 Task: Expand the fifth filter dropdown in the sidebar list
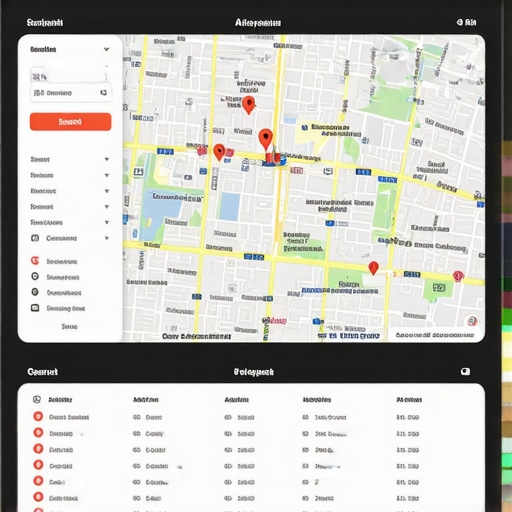pos(107,222)
